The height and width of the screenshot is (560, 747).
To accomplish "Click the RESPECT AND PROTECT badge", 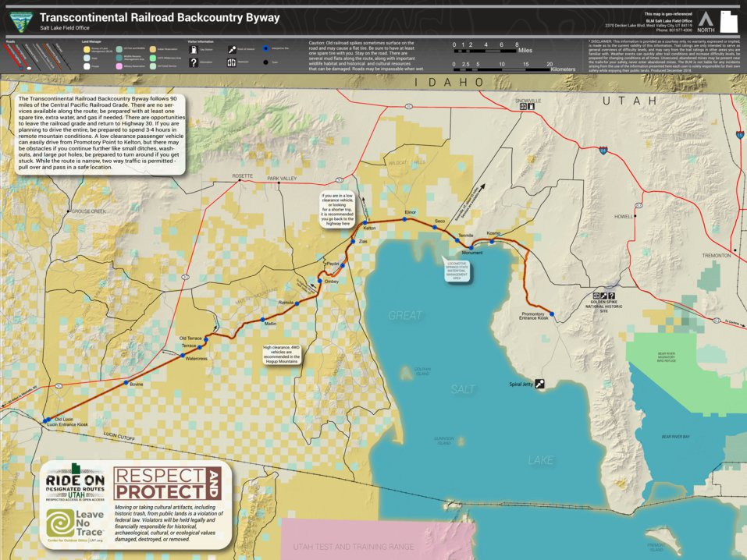I will [x=170, y=482].
